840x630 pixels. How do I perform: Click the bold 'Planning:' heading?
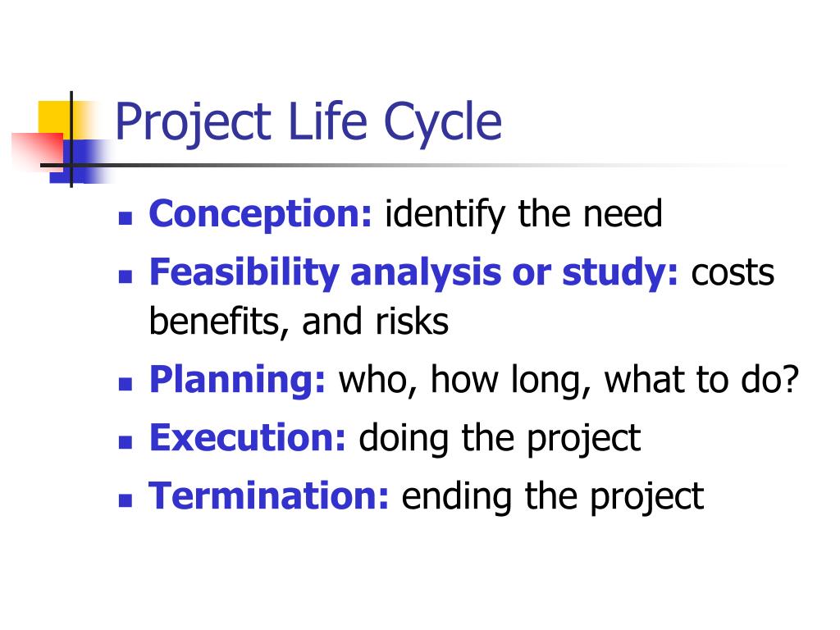tap(237, 381)
